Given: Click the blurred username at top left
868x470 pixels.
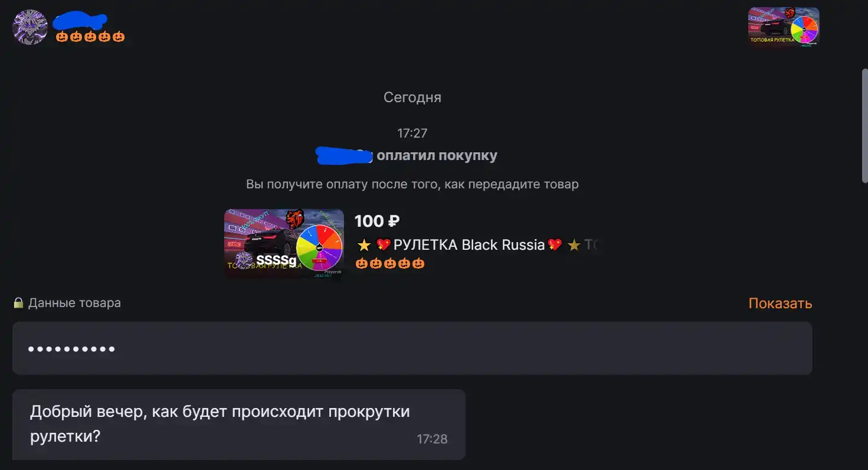Looking at the screenshot, I should click(x=80, y=21).
